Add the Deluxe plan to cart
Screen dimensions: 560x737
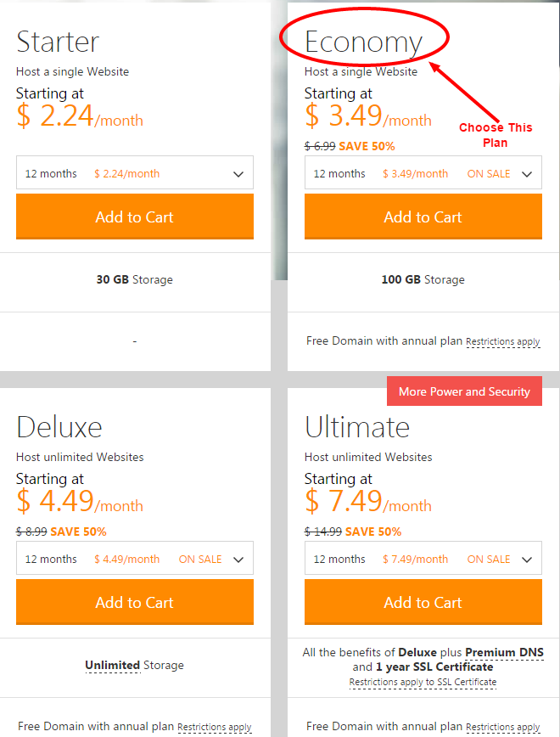click(x=134, y=602)
